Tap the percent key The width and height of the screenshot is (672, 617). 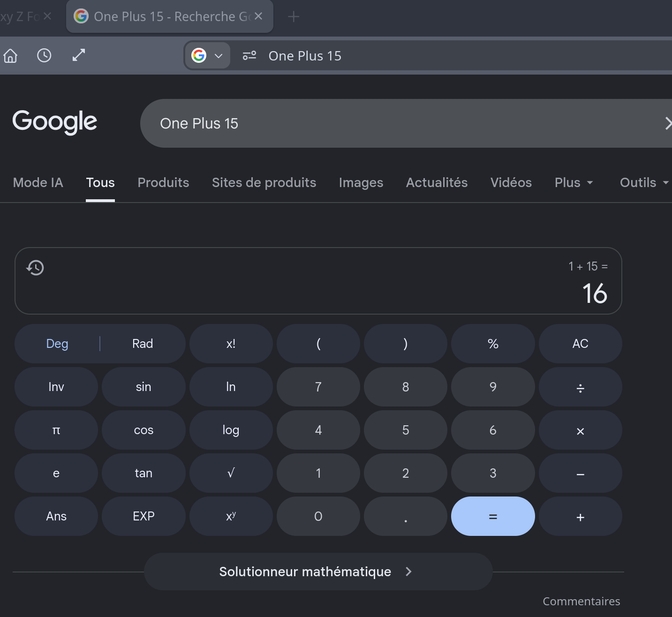493,344
